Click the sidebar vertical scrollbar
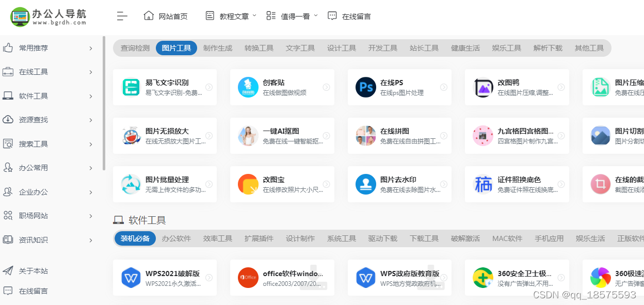Viewport: 644px width, 305px height. (x=104, y=103)
